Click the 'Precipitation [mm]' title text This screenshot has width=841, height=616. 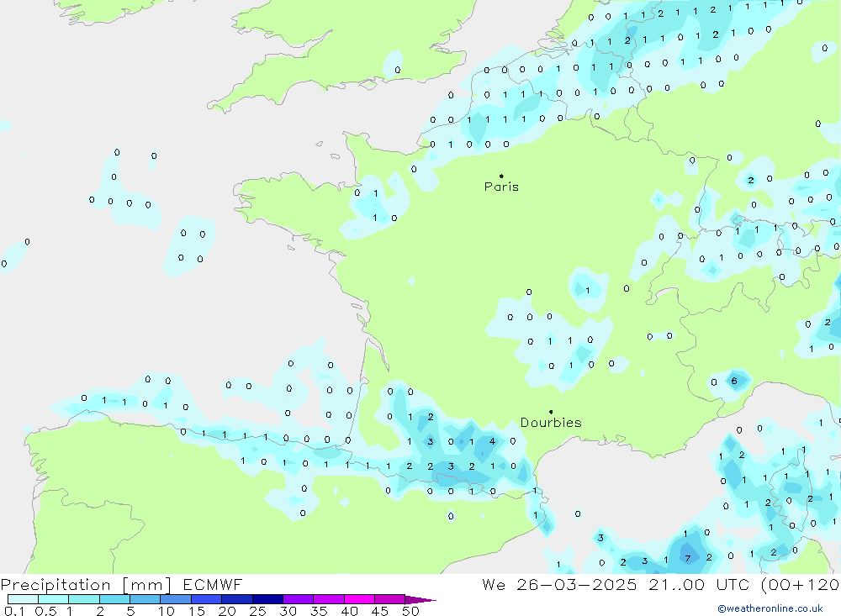tap(86, 585)
